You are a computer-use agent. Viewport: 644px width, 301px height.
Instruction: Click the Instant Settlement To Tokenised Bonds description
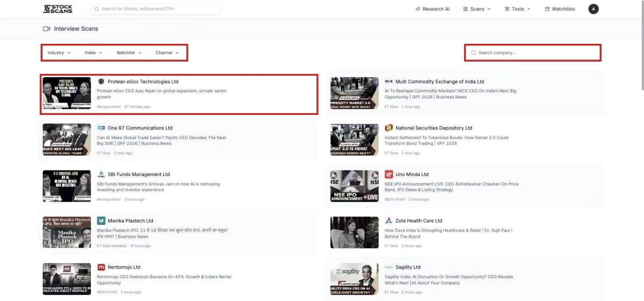point(446,140)
